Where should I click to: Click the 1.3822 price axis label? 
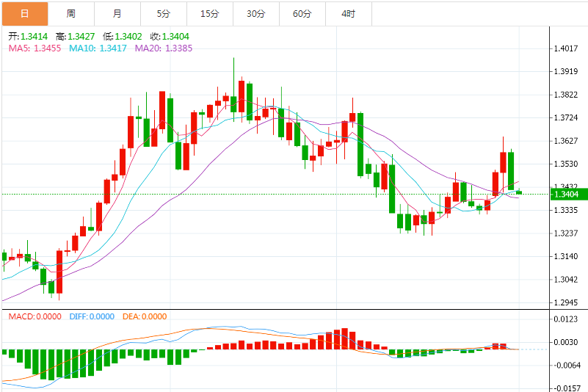click(x=566, y=95)
